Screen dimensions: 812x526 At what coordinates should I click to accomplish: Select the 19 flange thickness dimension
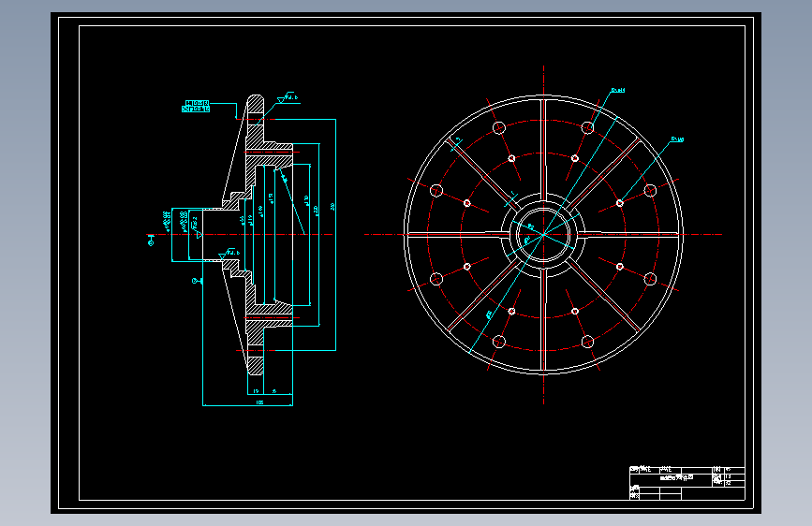pyautogui.click(x=256, y=391)
